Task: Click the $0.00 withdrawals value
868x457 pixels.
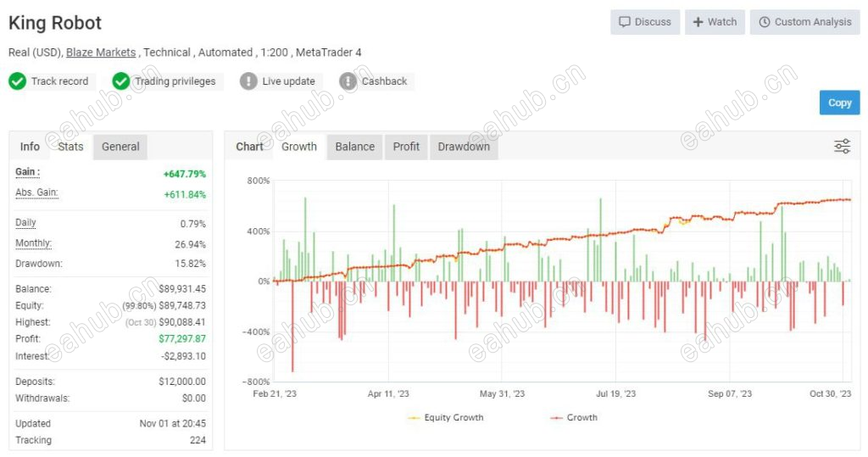Action: click(194, 398)
